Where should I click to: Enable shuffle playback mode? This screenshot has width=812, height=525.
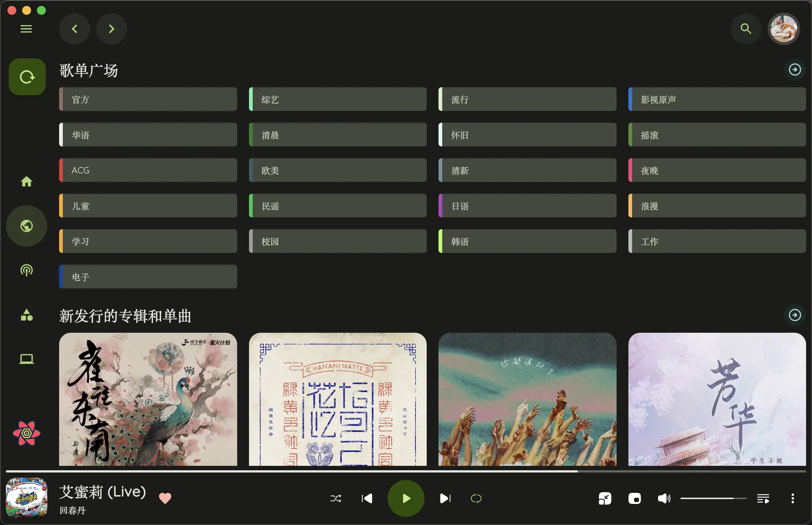[336, 498]
